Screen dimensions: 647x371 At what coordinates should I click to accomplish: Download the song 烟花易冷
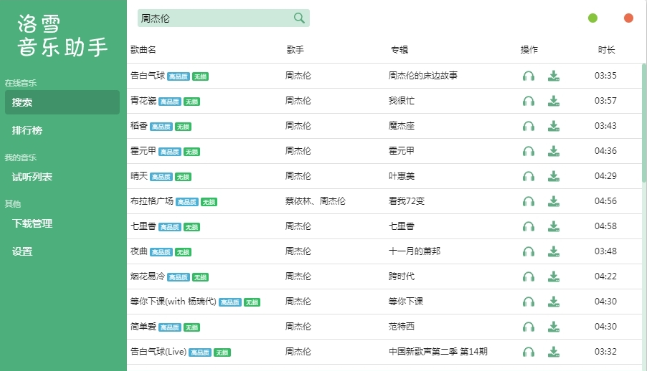coord(554,276)
